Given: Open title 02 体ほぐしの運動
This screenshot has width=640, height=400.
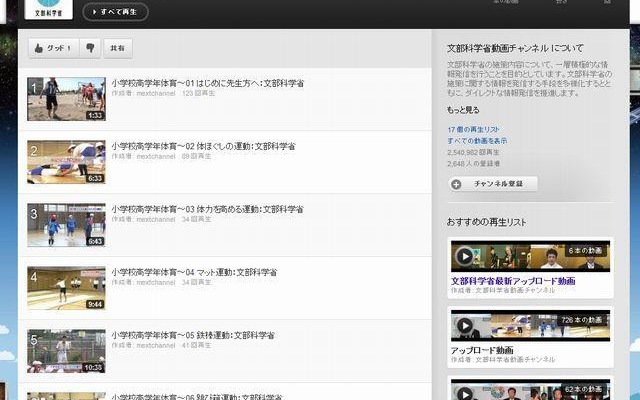Looking at the screenshot, I should [x=203, y=146].
